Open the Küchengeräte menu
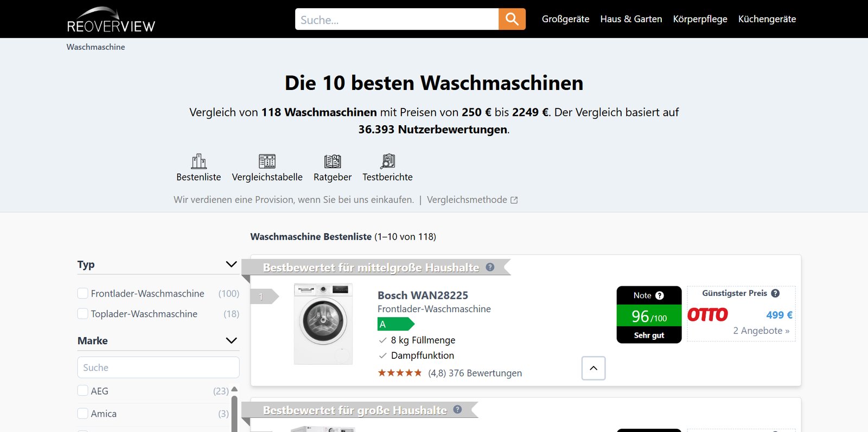Image resolution: width=868 pixels, height=432 pixels. (x=767, y=19)
